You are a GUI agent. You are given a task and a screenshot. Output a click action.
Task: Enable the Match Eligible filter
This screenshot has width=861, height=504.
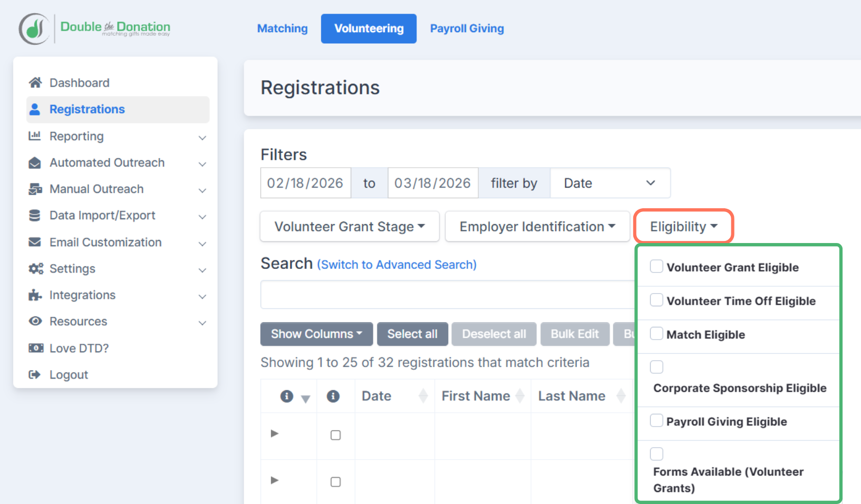[x=656, y=333]
